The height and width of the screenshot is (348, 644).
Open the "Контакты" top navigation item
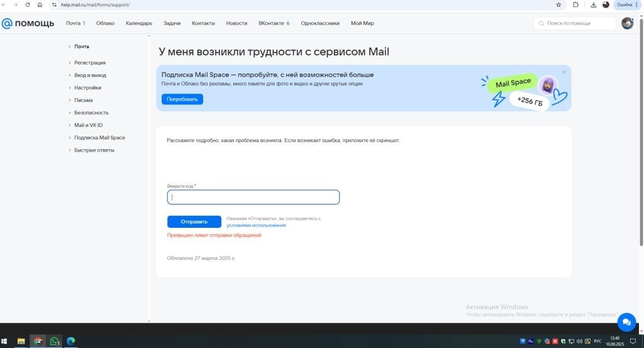pyautogui.click(x=203, y=23)
